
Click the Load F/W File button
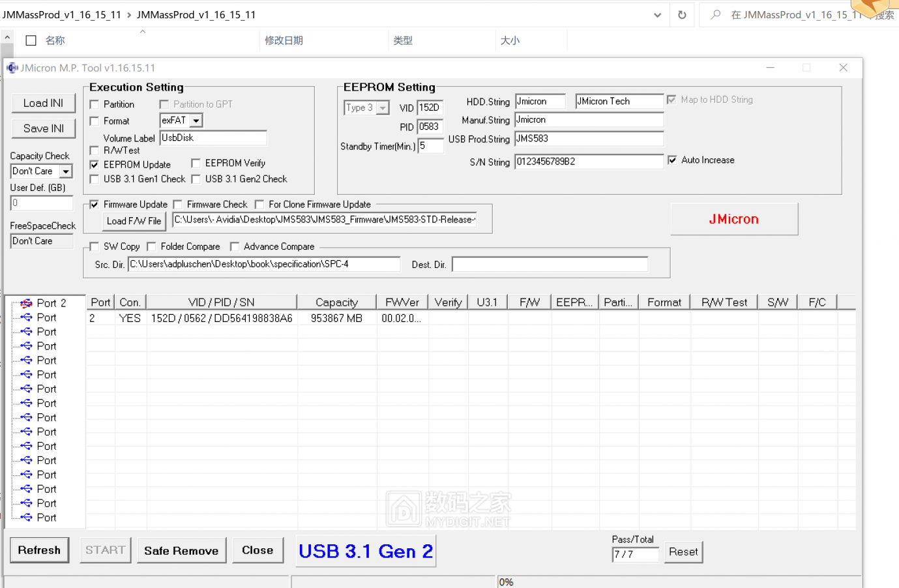pyautogui.click(x=134, y=221)
